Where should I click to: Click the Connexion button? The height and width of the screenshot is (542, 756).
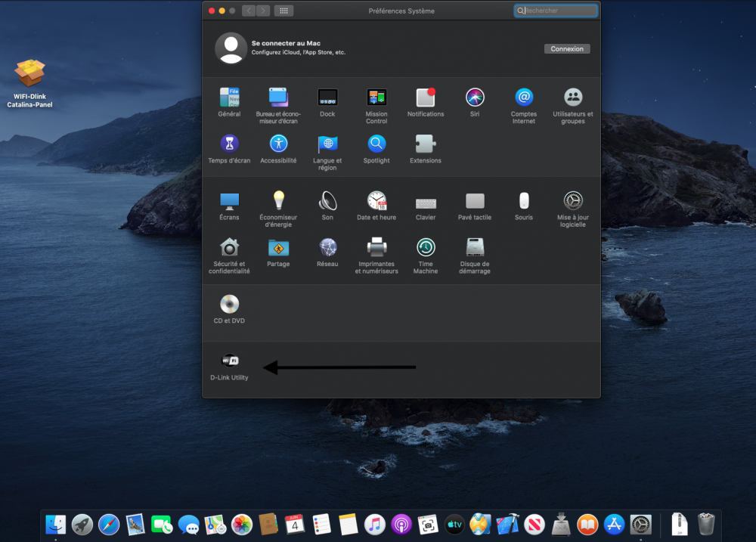coord(567,48)
